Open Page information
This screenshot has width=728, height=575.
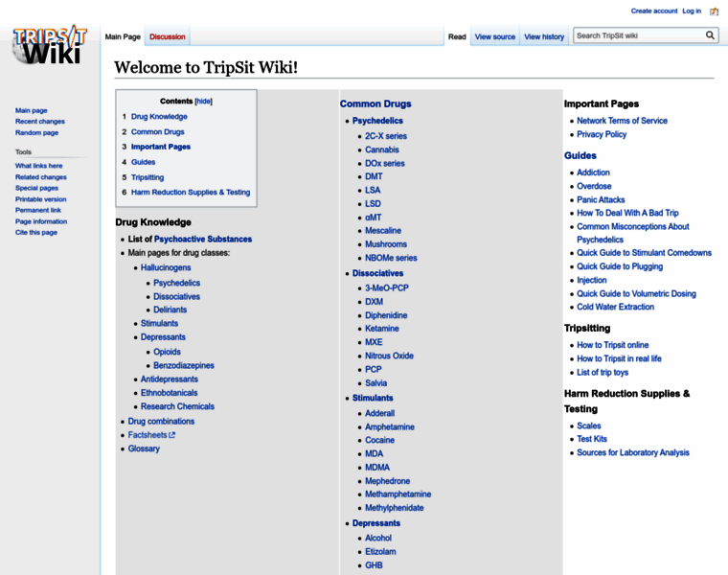[x=41, y=221]
